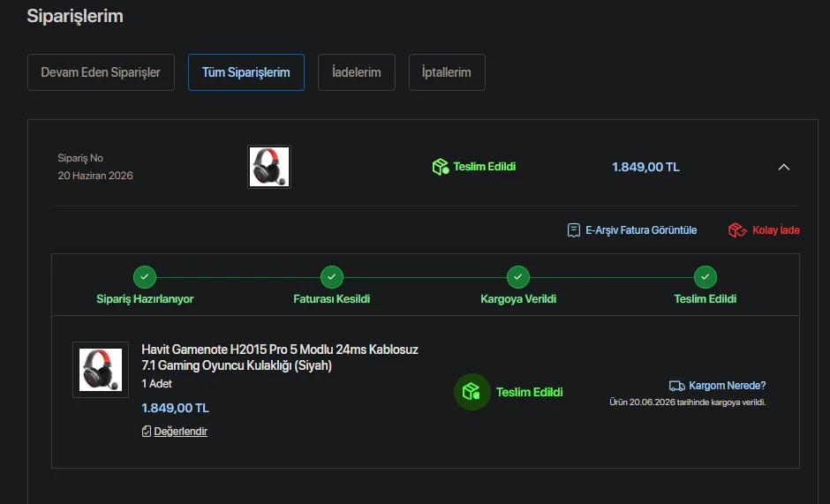Image resolution: width=830 pixels, height=504 pixels.
Task: Click the Faturası Kesildi checkmark step
Action: [332, 277]
